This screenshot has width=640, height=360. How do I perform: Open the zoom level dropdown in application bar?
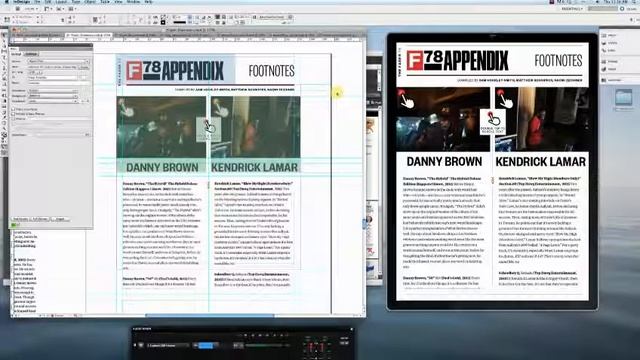click(32, 9)
